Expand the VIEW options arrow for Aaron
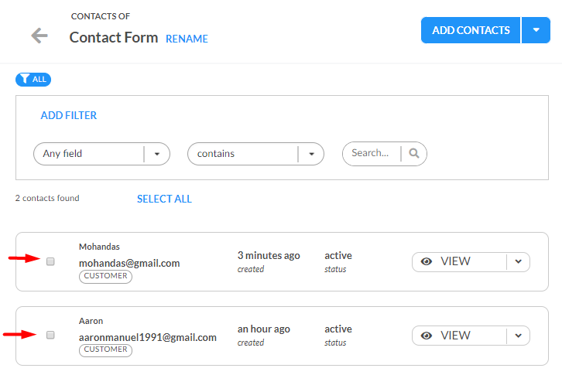 pos(519,336)
